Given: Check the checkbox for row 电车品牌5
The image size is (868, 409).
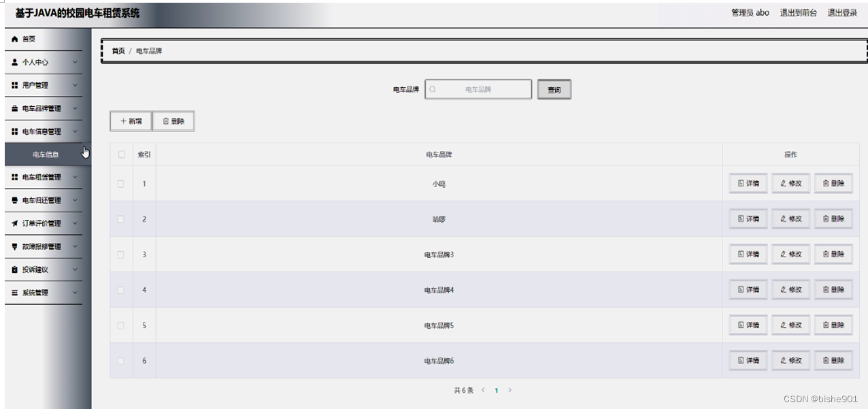Looking at the screenshot, I should click(121, 325).
